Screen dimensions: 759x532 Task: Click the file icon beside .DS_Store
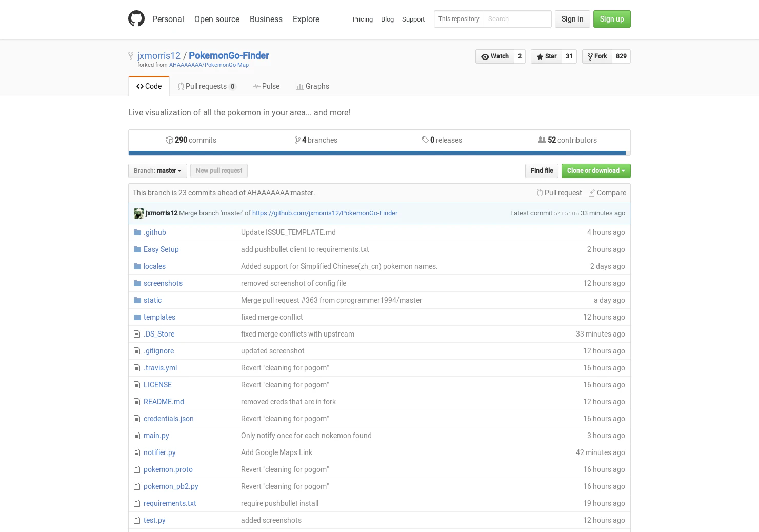tap(137, 334)
